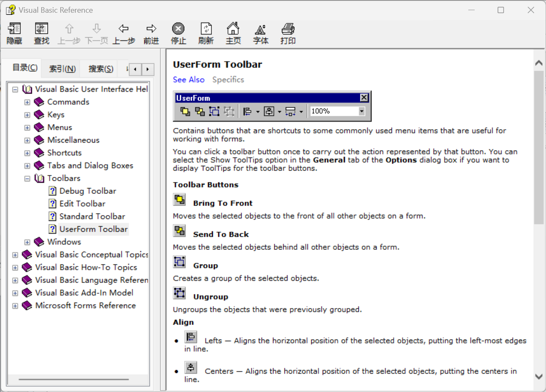Expand the Windows tree node
Screen dimensions: 546x392
tap(27, 242)
